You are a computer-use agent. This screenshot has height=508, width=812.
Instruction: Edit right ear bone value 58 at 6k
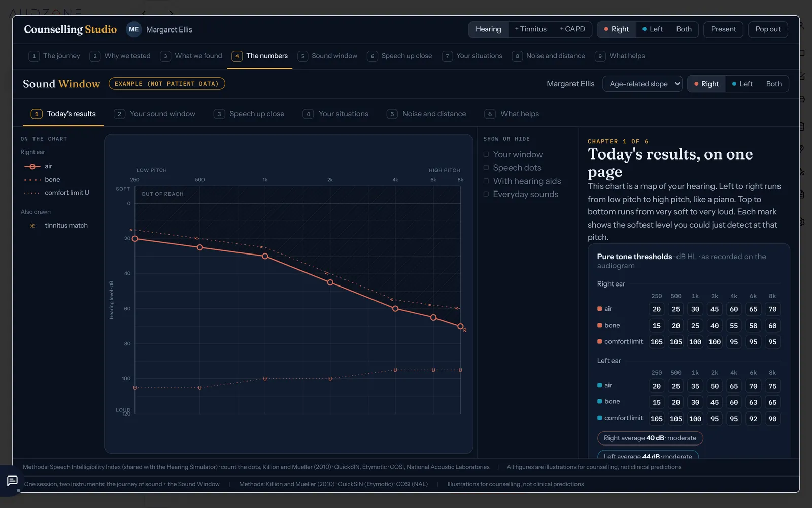tap(753, 326)
